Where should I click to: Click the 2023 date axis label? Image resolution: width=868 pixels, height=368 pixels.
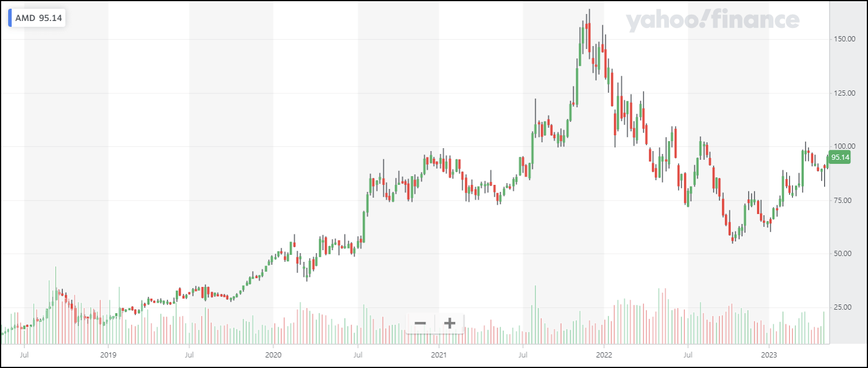pos(769,354)
